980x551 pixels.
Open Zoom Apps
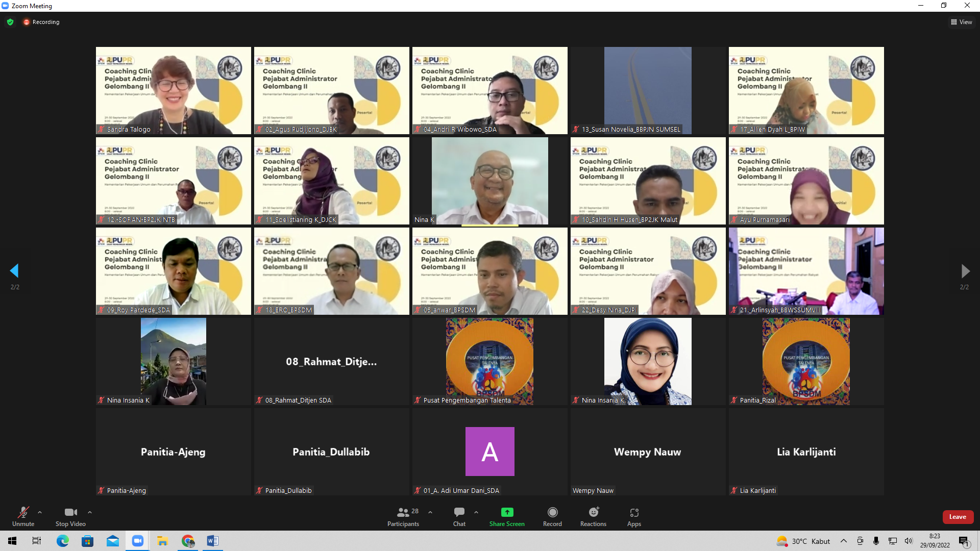(634, 516)
